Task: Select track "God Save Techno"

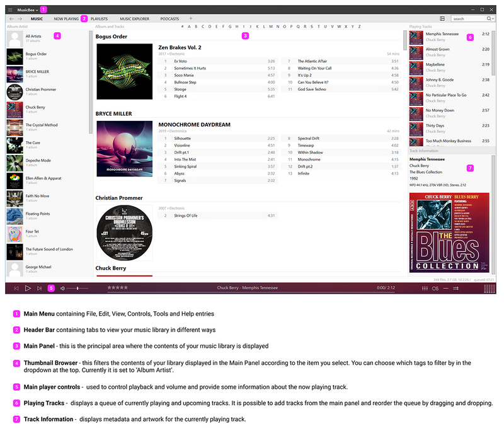Action: tap(341, 89)
